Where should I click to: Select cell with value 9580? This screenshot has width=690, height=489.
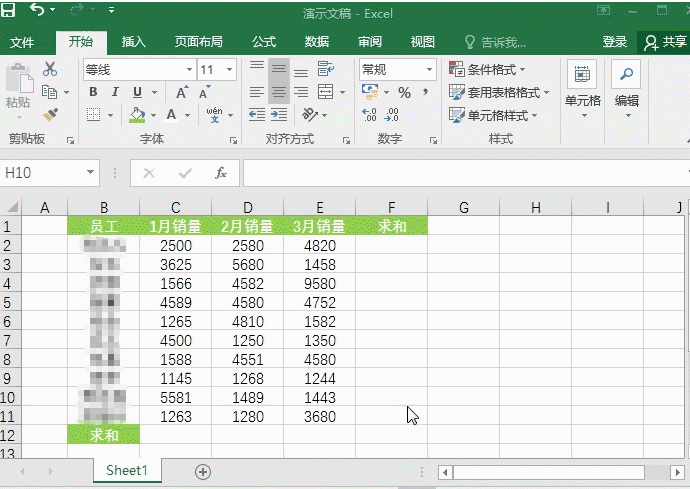pyautogui.click(x=320, y=283)
